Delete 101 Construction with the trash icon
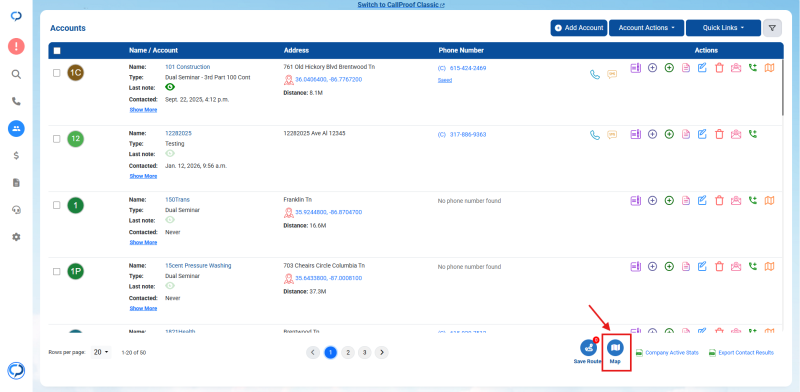The image size is (800, 392). pyautogui.click(x=719, y=67)
